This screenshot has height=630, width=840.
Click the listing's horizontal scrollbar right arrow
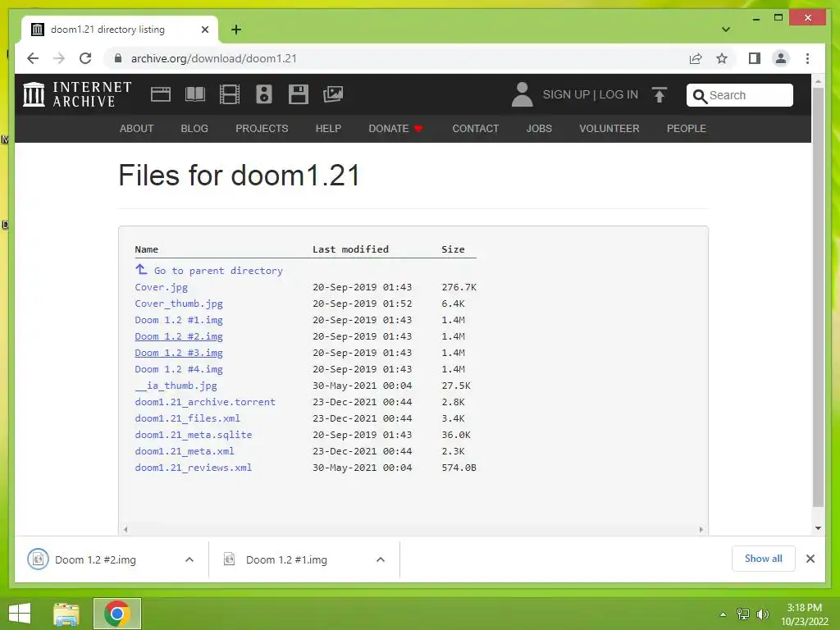tap(701, 529)
